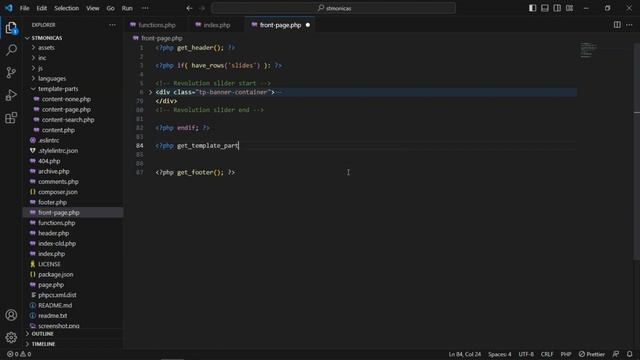Open the .stylelintrc.json file
The image size is (640, 360).
pyautogui.click(x=58, y=151)
